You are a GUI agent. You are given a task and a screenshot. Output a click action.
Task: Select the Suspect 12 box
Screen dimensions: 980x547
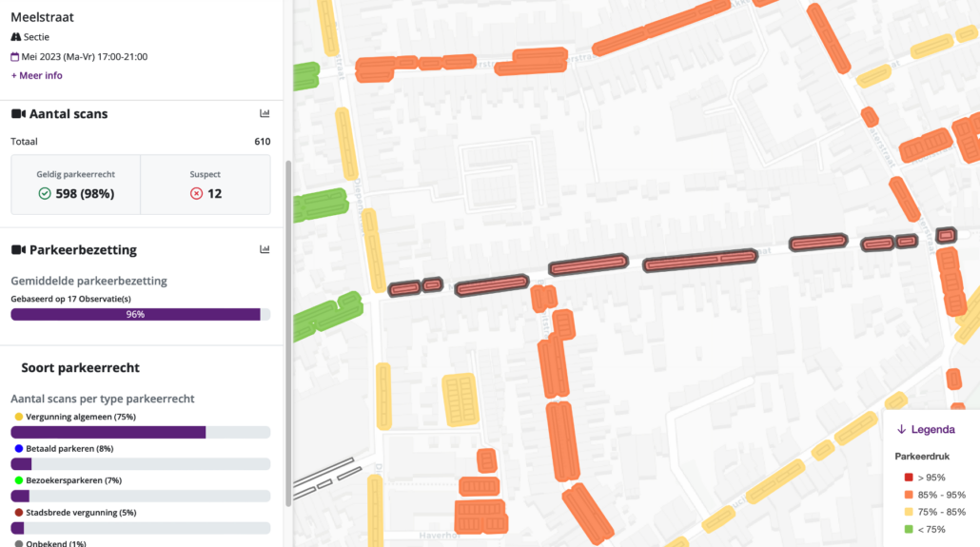206,185
